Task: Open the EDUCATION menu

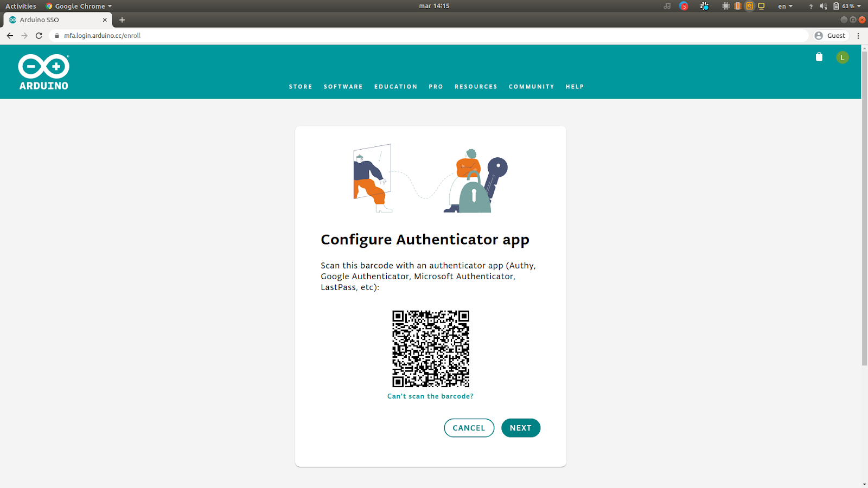Action: coord(396,87)
